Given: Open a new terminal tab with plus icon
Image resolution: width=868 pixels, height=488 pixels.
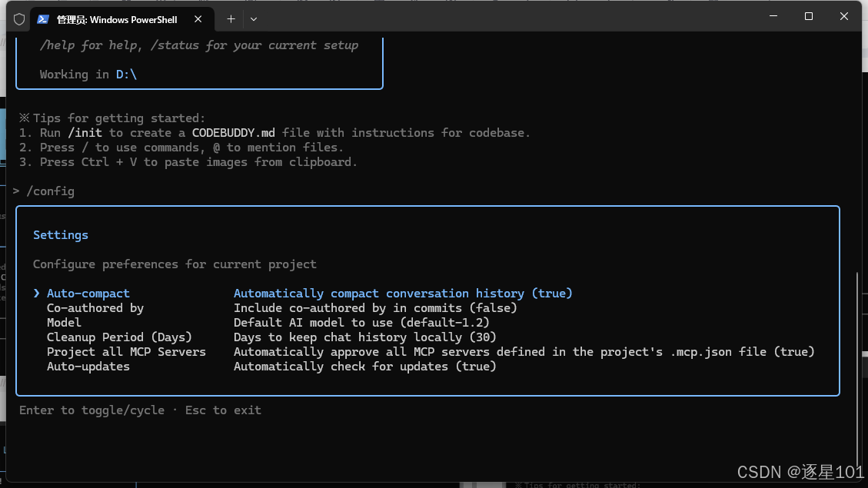Looking at the screenshot, I should point(230,18).
